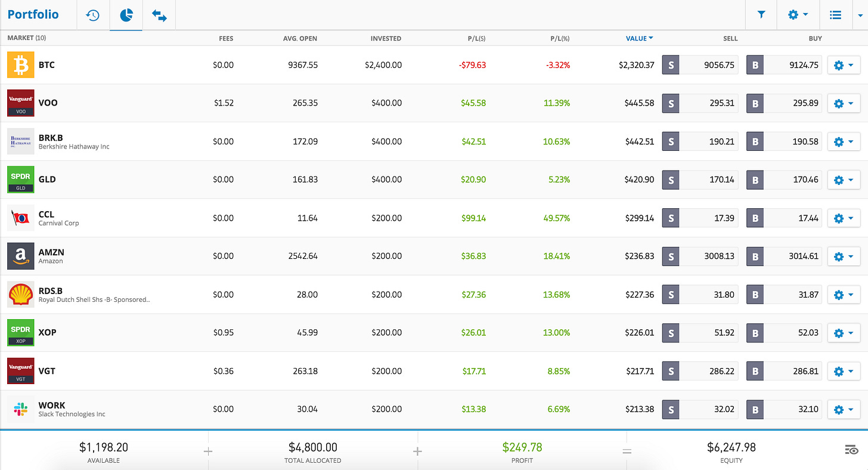The width and height of the screenshot is (868, 470).
Task: Buy GLD at 170.46
Action: click(785, 180)
